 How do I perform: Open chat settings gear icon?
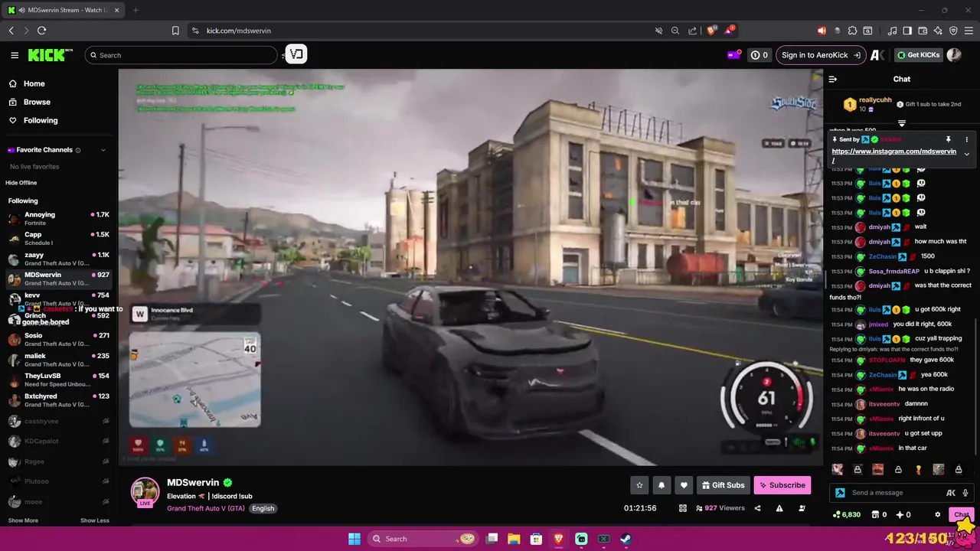click(x=937, y=514)
